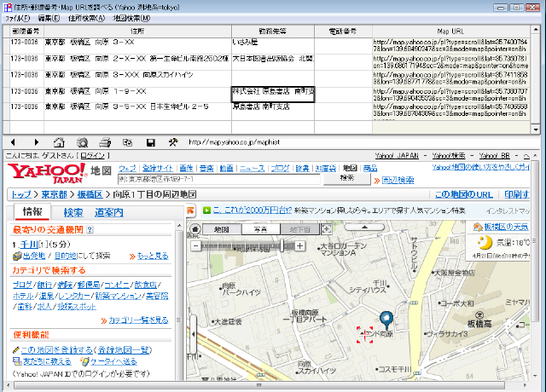The image size is (546, 392).
Task: Open 住所検索(A) menu
Action: (x=86, y=19)
